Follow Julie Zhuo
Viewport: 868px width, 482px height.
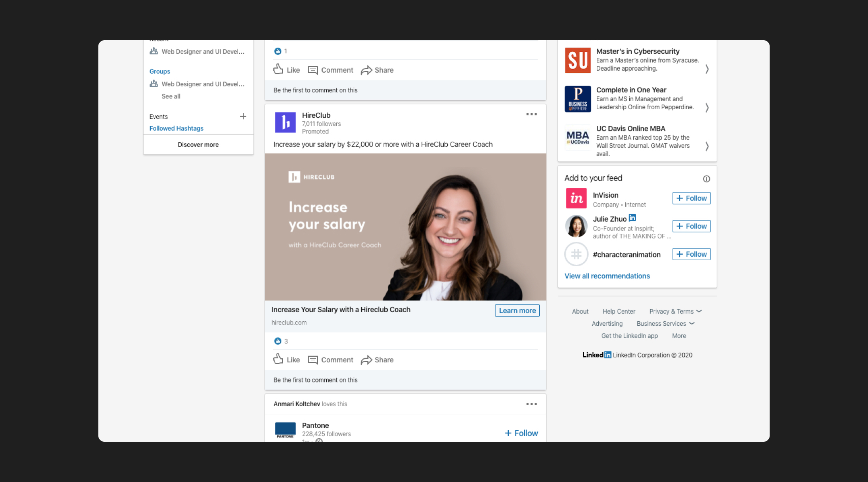691,226
